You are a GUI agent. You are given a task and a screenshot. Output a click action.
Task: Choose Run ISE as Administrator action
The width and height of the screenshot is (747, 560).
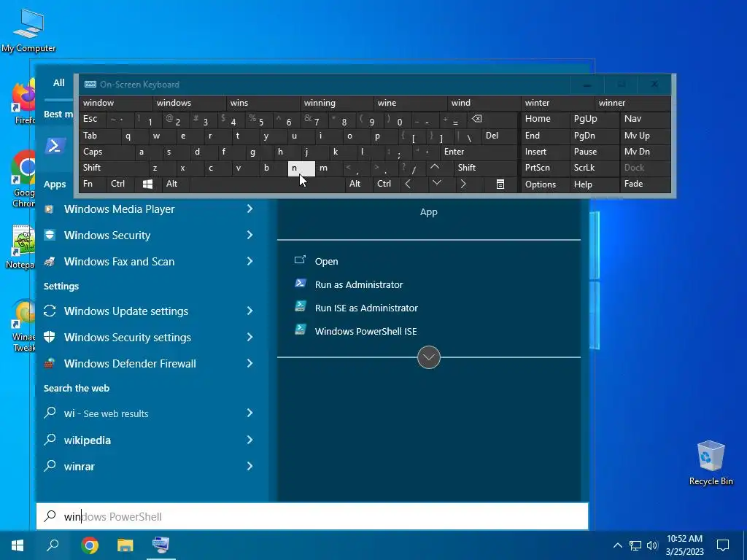[366, 308]
